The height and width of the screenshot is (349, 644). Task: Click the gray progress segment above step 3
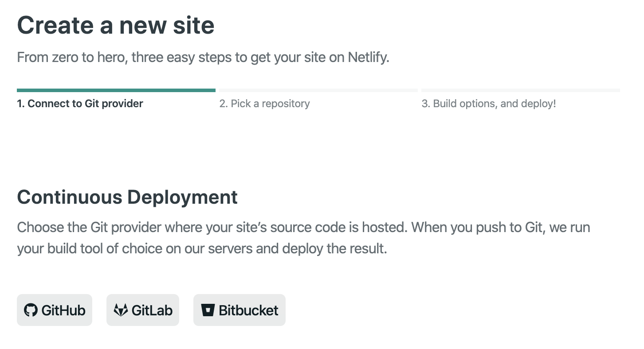521,90
